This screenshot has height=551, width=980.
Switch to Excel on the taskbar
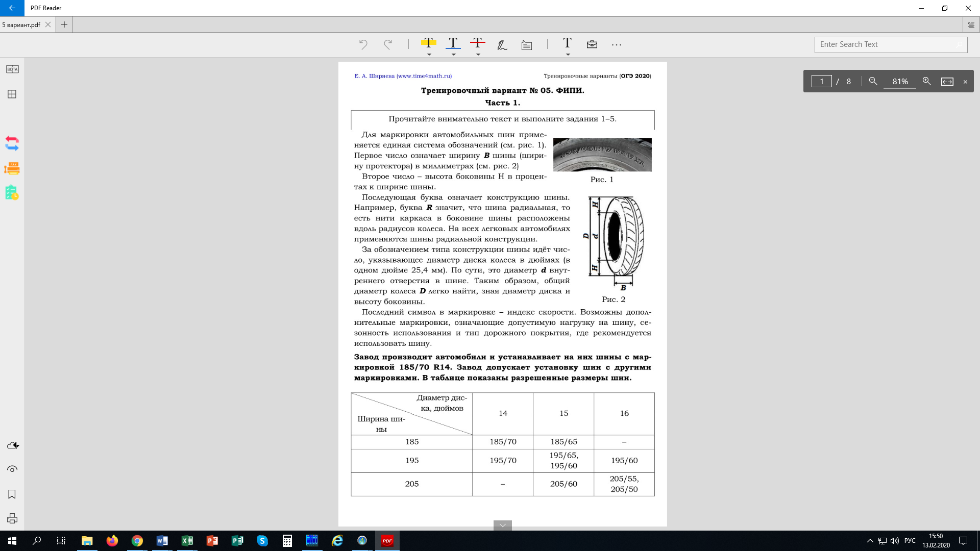tap(187, 541)
